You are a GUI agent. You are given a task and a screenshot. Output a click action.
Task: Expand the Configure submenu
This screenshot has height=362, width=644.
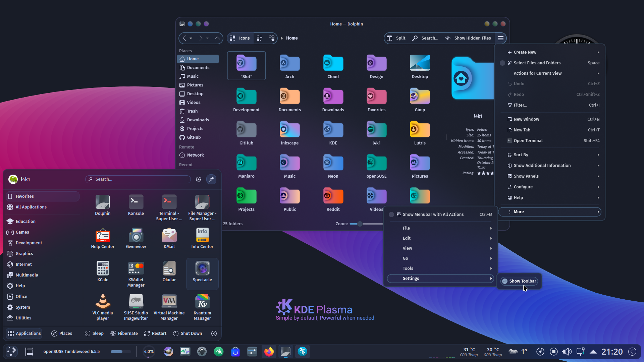tap(550, 187)
